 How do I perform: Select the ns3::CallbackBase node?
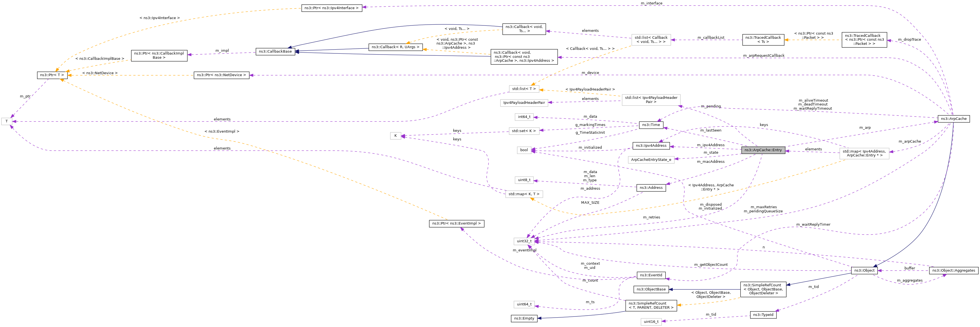pos(275,52)
